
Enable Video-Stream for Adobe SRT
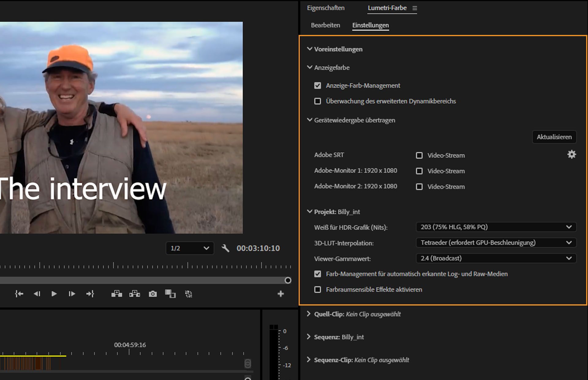[419, 155]
